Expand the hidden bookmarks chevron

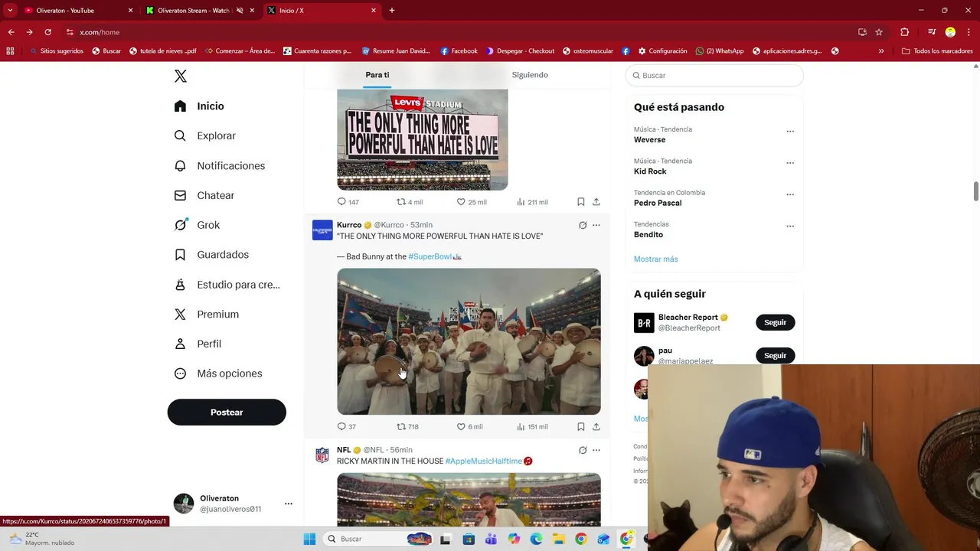tap(881, 51)
